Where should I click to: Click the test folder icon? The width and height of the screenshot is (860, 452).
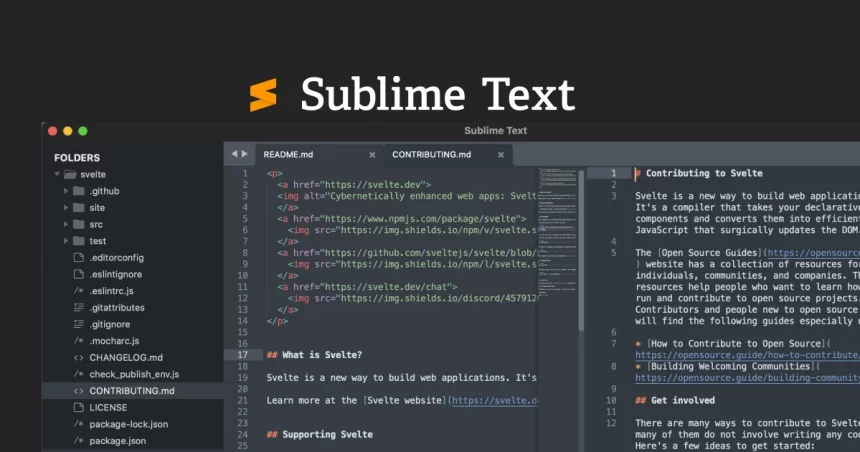pos(79,241)
